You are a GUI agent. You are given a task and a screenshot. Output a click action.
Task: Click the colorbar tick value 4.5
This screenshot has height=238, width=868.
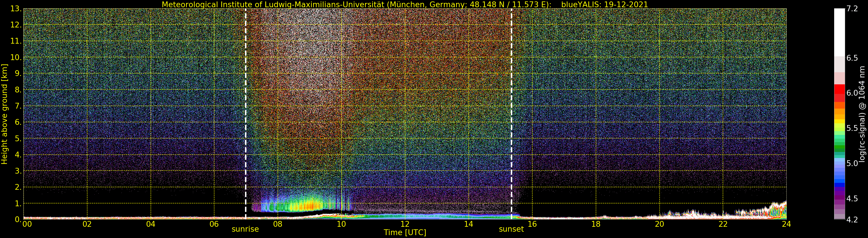pyautogui.click(x=852, y=199)
